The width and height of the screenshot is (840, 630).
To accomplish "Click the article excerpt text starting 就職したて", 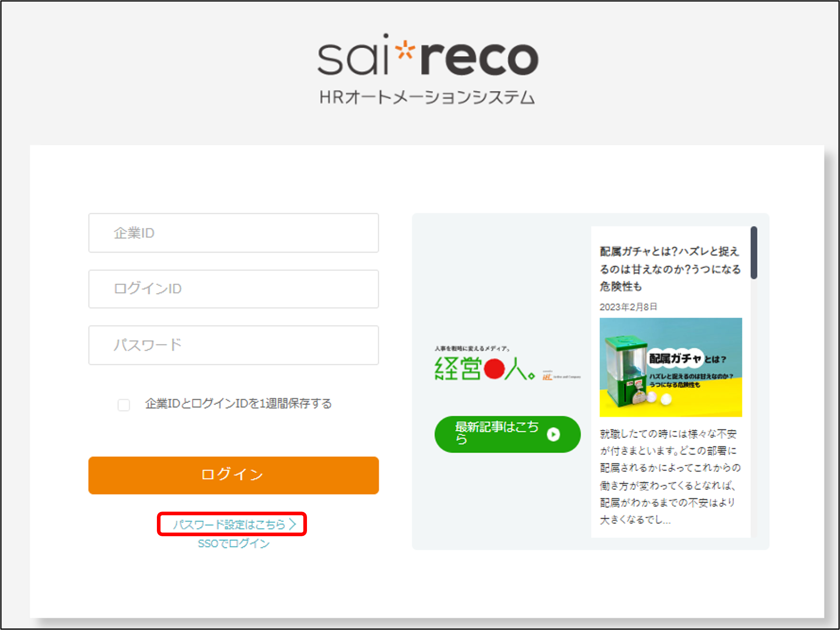I will (x=670, y=477).
